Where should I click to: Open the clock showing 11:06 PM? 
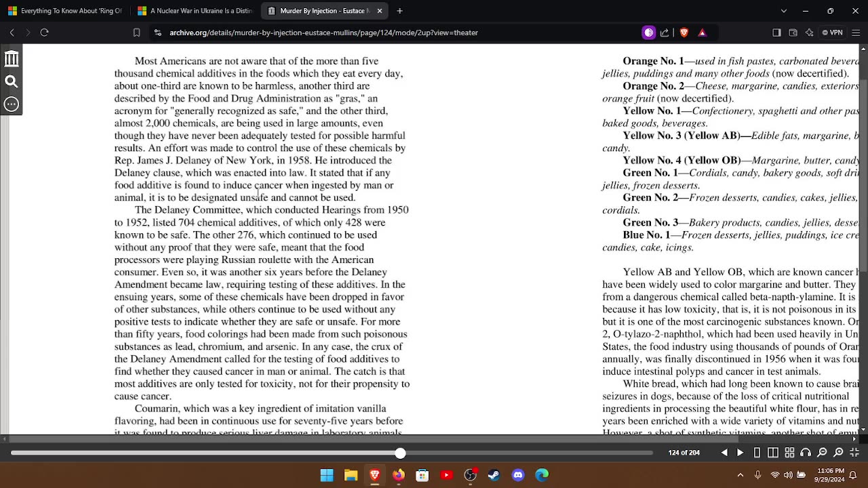tap(829, 475)
